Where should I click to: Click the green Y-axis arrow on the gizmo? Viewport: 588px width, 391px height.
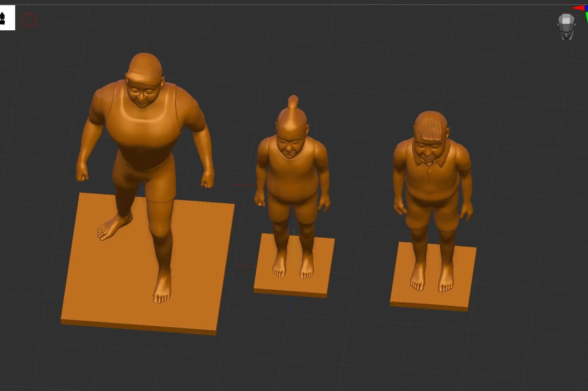click(x=586, y=17)
